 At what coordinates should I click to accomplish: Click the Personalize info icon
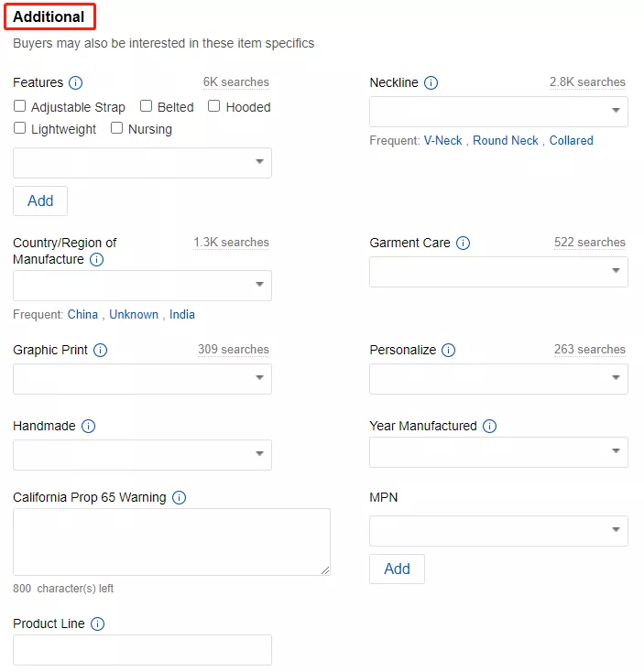click(x=449, y=350)
